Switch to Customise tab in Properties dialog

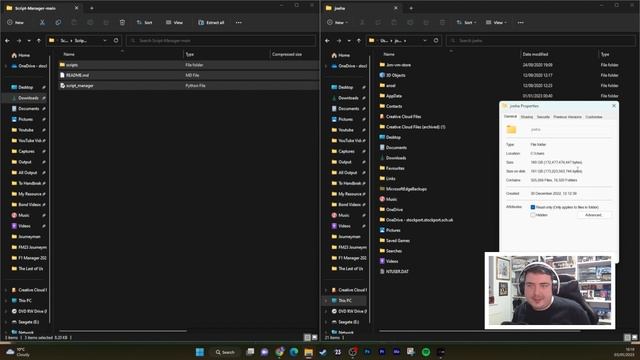(594, 117)
